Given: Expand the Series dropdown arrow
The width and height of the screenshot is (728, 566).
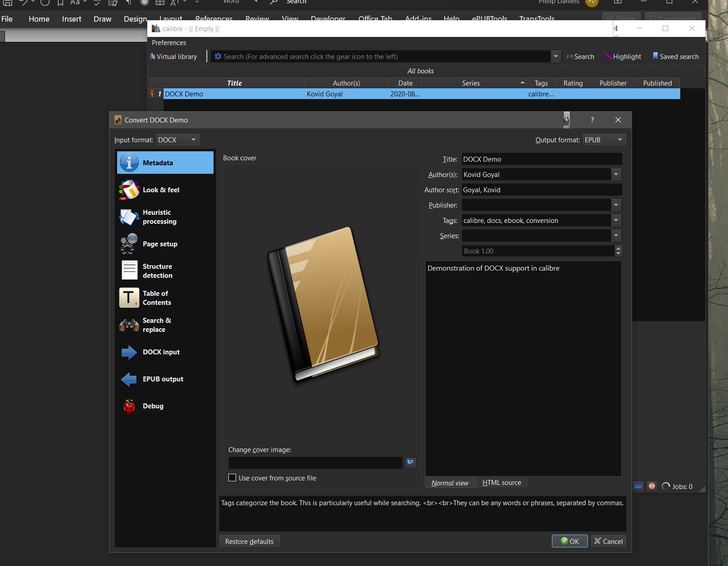Looking at the screenshot, I should coord(616,235).
